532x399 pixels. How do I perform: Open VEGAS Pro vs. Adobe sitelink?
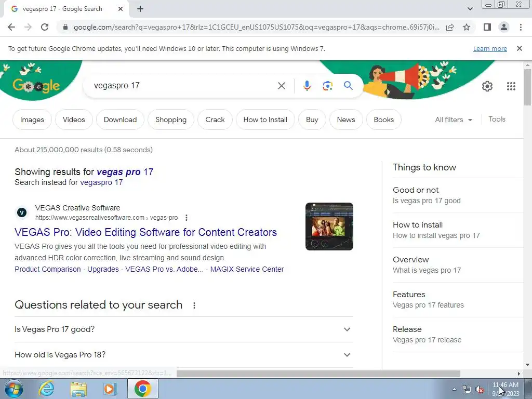point(164,269)
